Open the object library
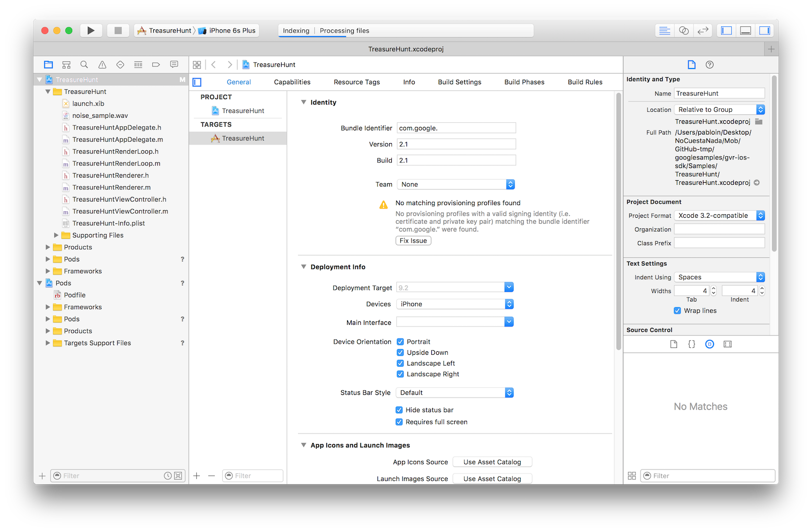This screenshot has width=812, height=532. pos(709,344)
